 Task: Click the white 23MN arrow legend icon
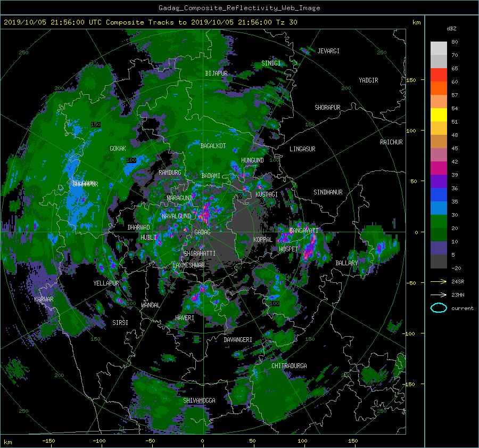coord(439,295)
